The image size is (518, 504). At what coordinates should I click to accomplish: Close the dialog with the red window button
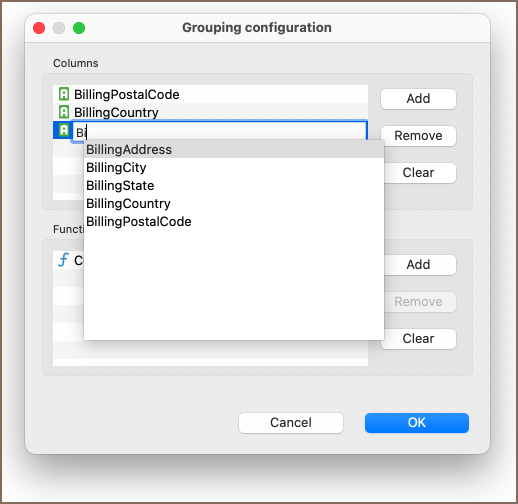[39, 28]
